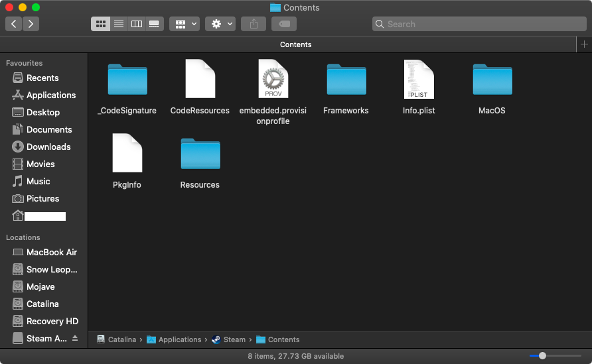Select the Frameworks folder icon
The width and height of the screenshot is (592, 364).
coord(346,80)
